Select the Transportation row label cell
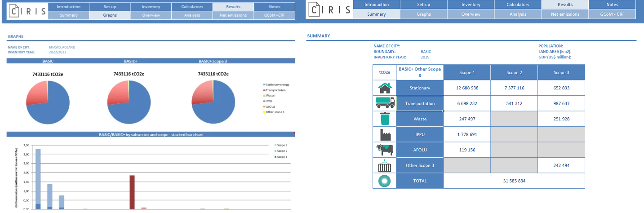Viewport: 644px width, 213px height. point(420,103)
